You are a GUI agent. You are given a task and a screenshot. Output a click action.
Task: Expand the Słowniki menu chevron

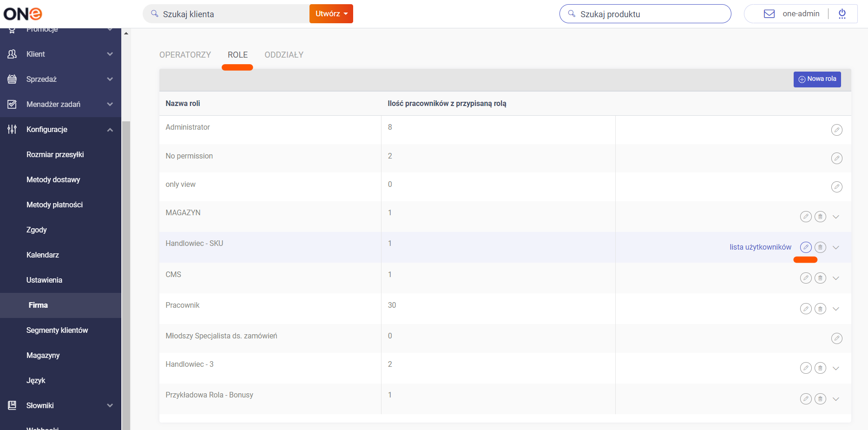pos(110,405)
